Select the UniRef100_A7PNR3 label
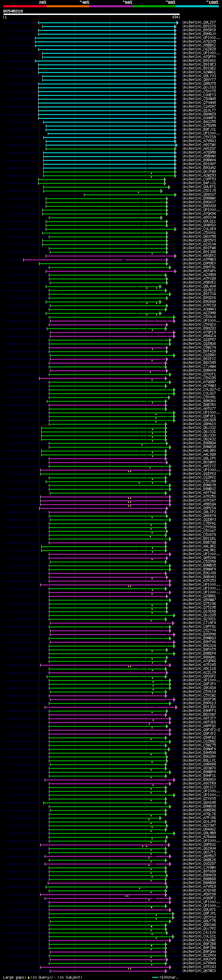This screenshot has height=980, width=222. coord(199,259)
